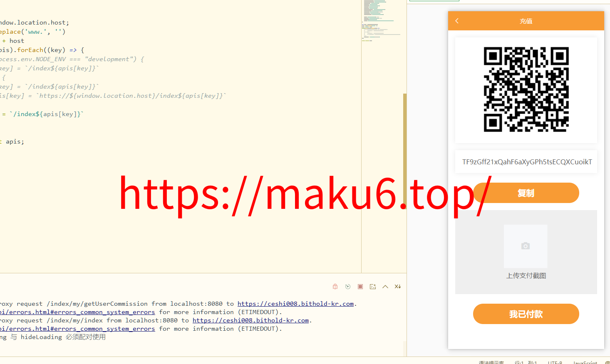Stop the running process with the red square
This screenshot has width=610, height=364.
click(x=360, y=287)
